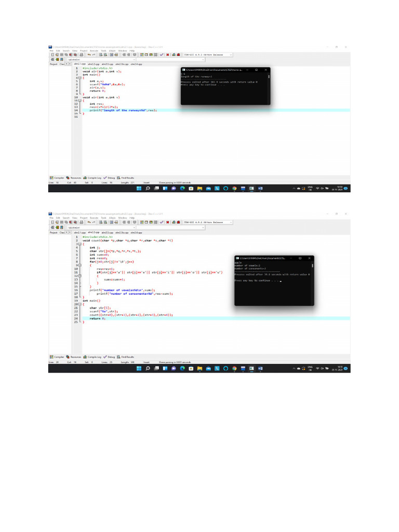The image size is (399, 532).
Task: Open TDM-GCC compiler dropdown in alm2.1.cpp window
Action: click(x=231, y=55)
